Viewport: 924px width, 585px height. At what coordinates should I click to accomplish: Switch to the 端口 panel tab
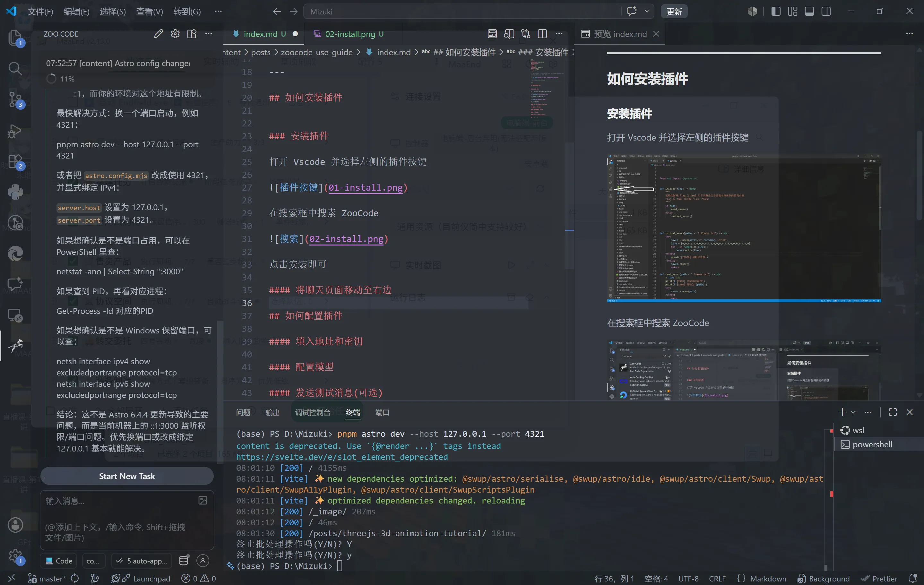(382, 412)
